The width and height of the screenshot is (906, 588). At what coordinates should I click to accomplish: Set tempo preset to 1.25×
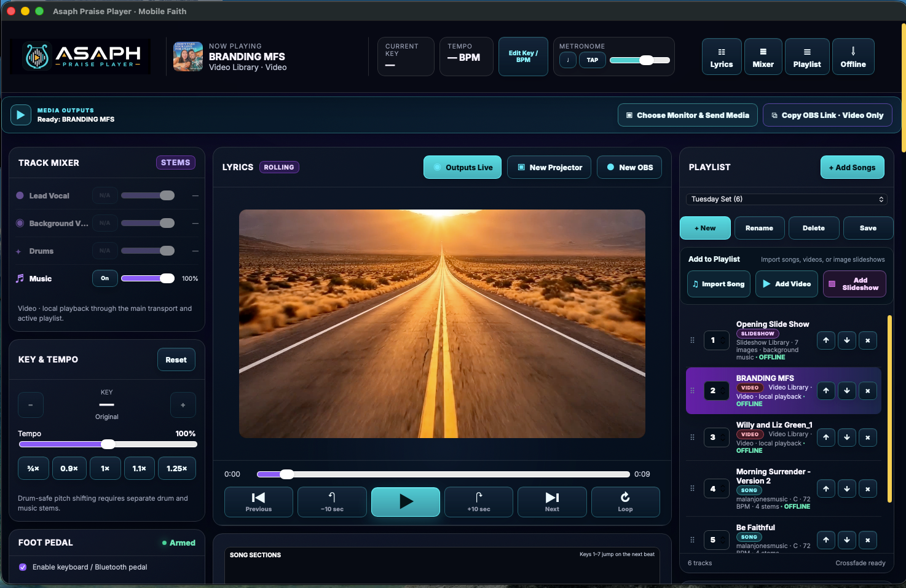coord(177,468)
